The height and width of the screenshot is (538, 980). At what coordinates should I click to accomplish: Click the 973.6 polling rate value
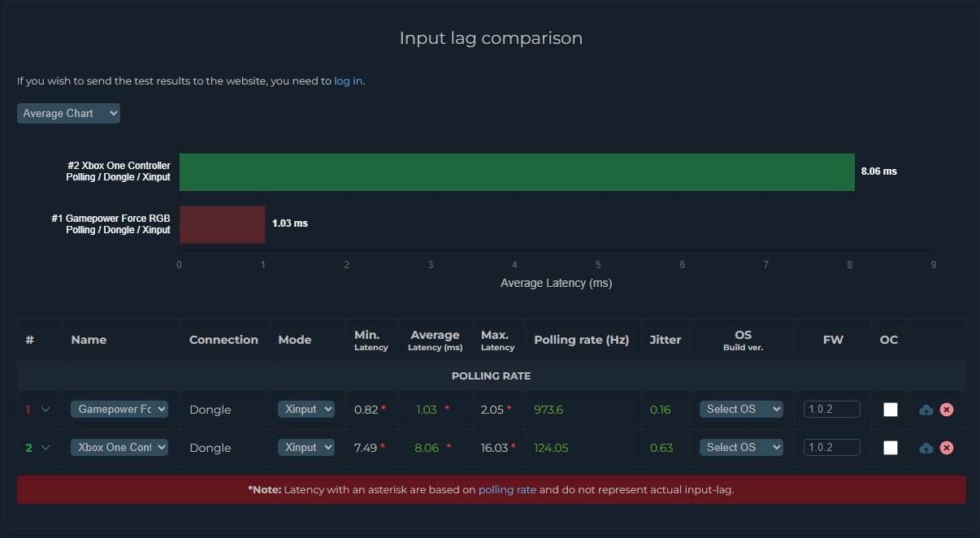point(549,410)
